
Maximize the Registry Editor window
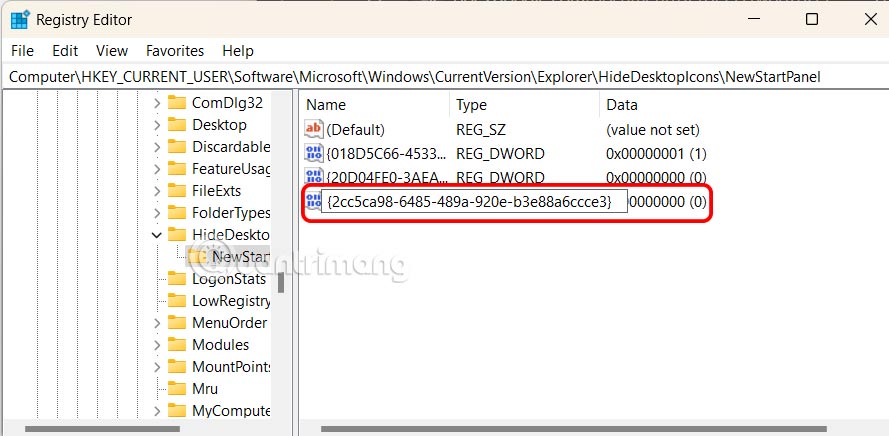click(x=812, y=19)
